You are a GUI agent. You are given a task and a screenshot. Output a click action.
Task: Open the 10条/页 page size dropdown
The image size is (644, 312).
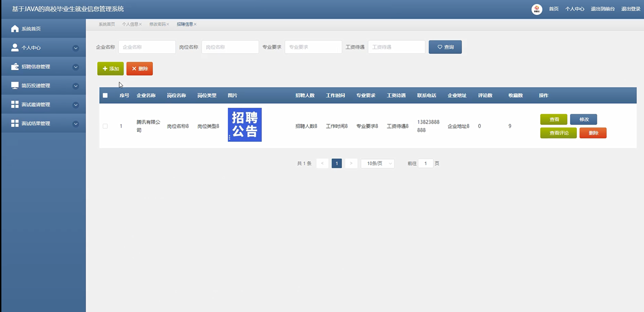pos(378,163)
